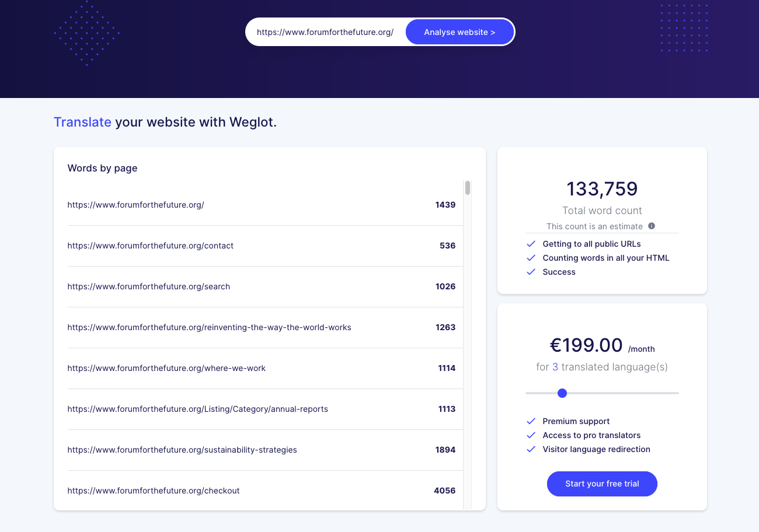This screenshot has height=532, width=759.
Task: Click the info icon beside estimate note
Action: 652,226
